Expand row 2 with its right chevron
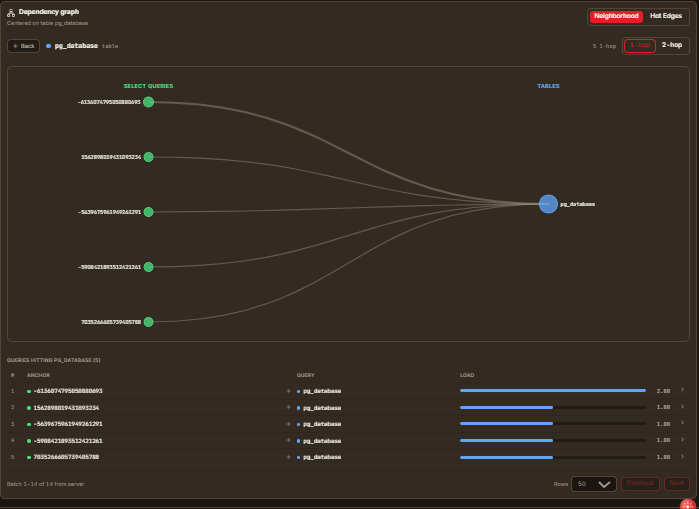699x509 pixels. pos(682,406)
